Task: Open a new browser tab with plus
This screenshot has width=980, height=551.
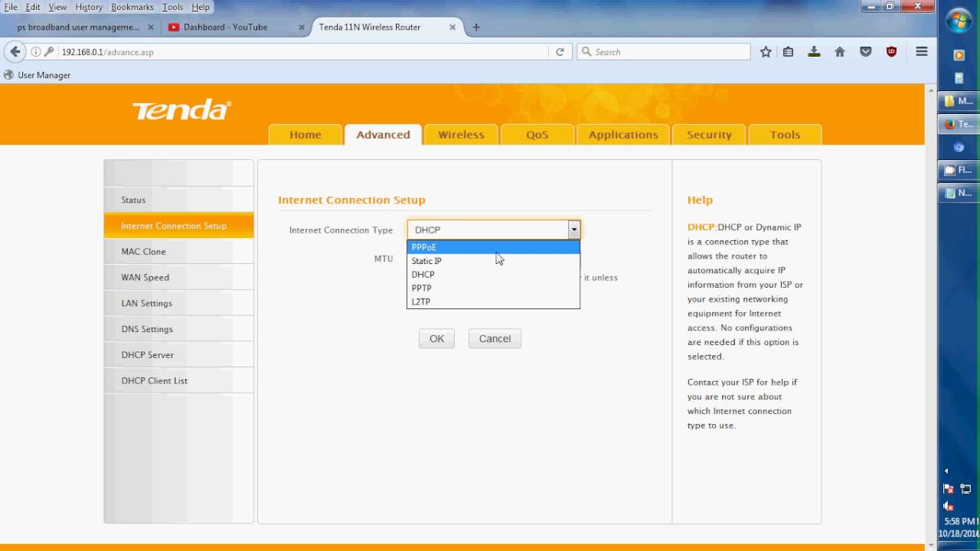Action: pos(476,27)
